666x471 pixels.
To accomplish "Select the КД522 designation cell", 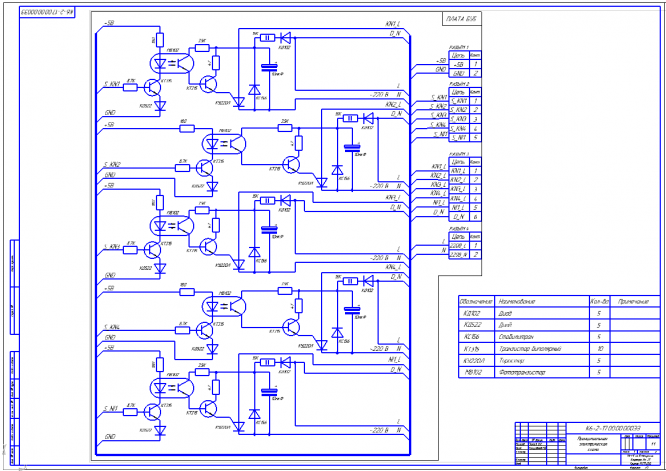I will click(476, 325).
